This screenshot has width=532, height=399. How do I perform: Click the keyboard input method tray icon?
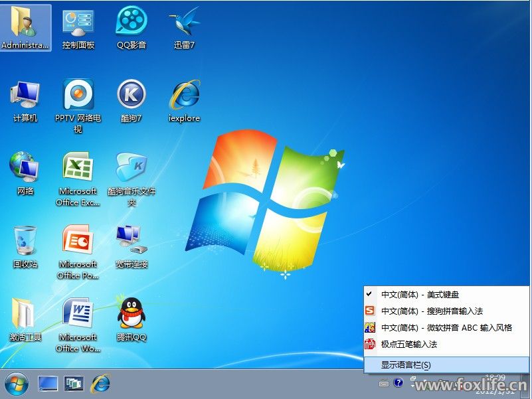click(x=384, y=384)
